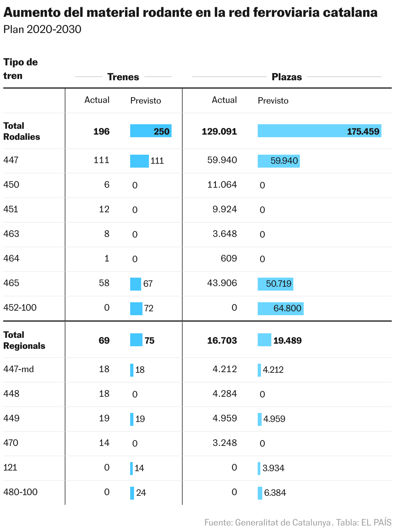Click the 19.489 Regionals plazas value

point(288,340)
